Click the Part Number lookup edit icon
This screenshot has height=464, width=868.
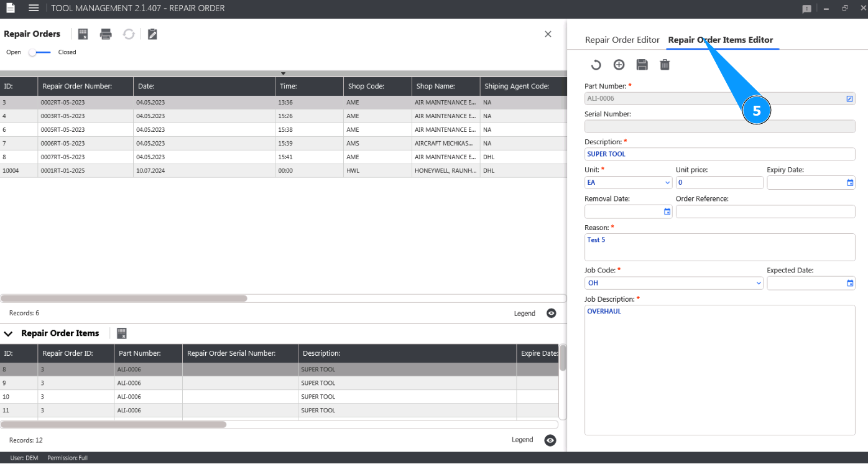tap(849, 98)
